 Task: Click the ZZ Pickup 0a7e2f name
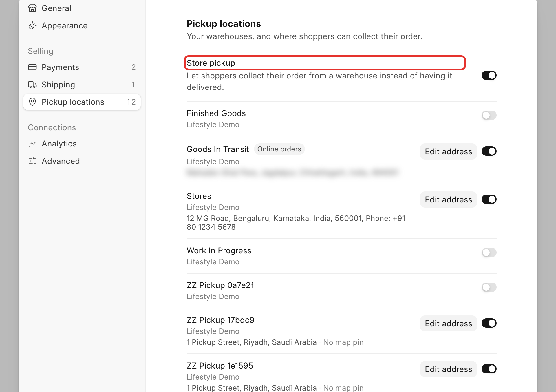coord(220,285)
